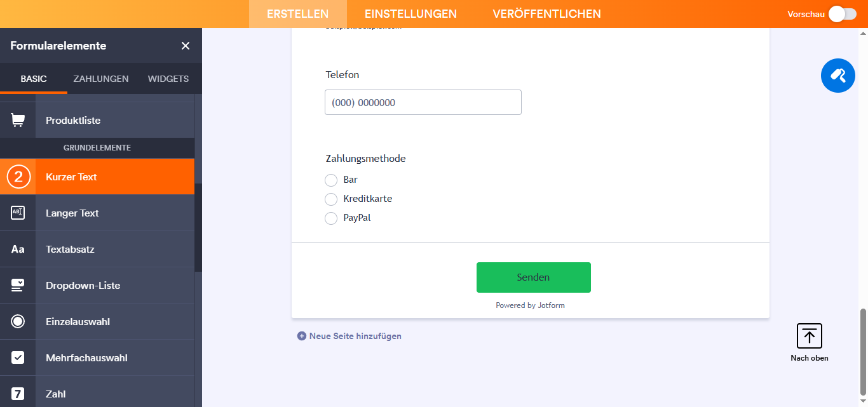The width and height of the screenshot is (868, 407).
Task: Add a page via Neue Seite hinzufügen
Action: [349, 335]
